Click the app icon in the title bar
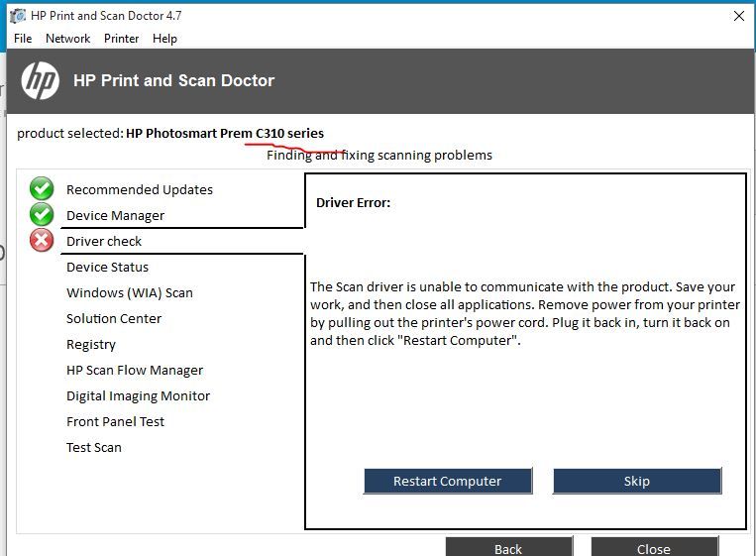The height and width of the screenshot is (556, 756). tap(18, 16)
